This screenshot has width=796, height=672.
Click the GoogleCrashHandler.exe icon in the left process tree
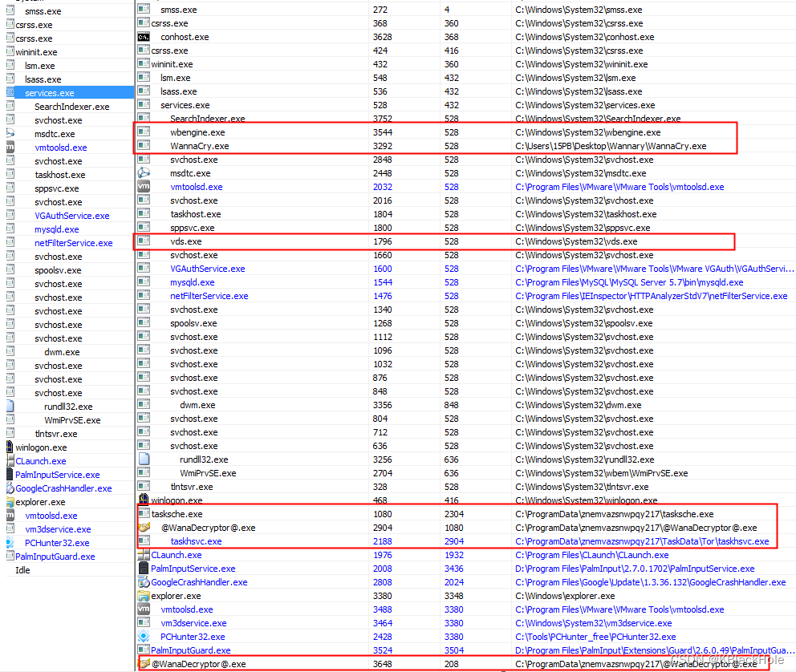pyautogui.click(x=10, y=488)
